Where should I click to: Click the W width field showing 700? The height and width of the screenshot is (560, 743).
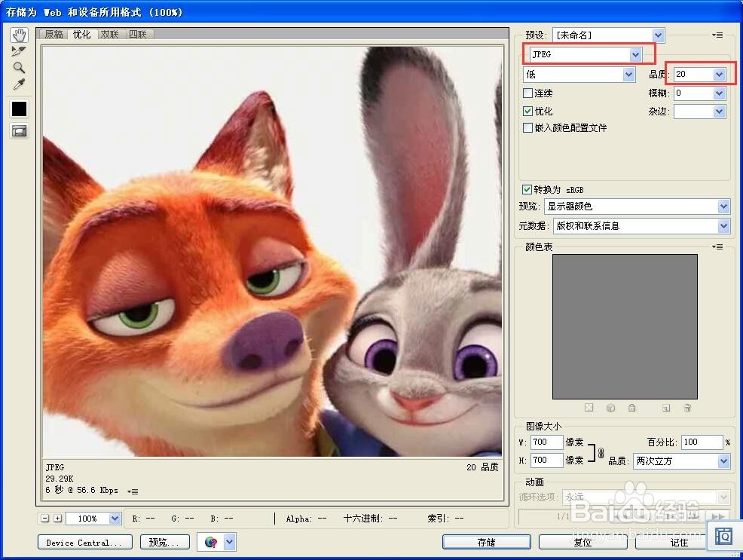point(546,442)
